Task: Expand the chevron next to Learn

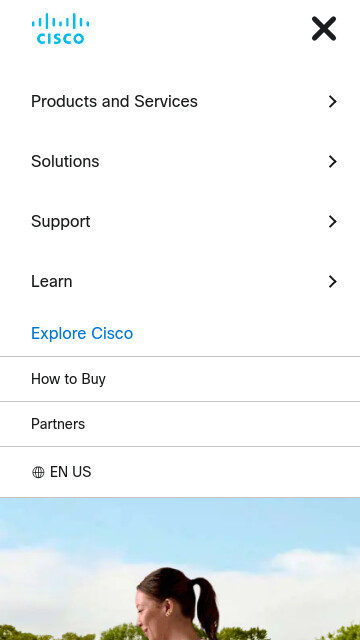Action: pos(333,281)
